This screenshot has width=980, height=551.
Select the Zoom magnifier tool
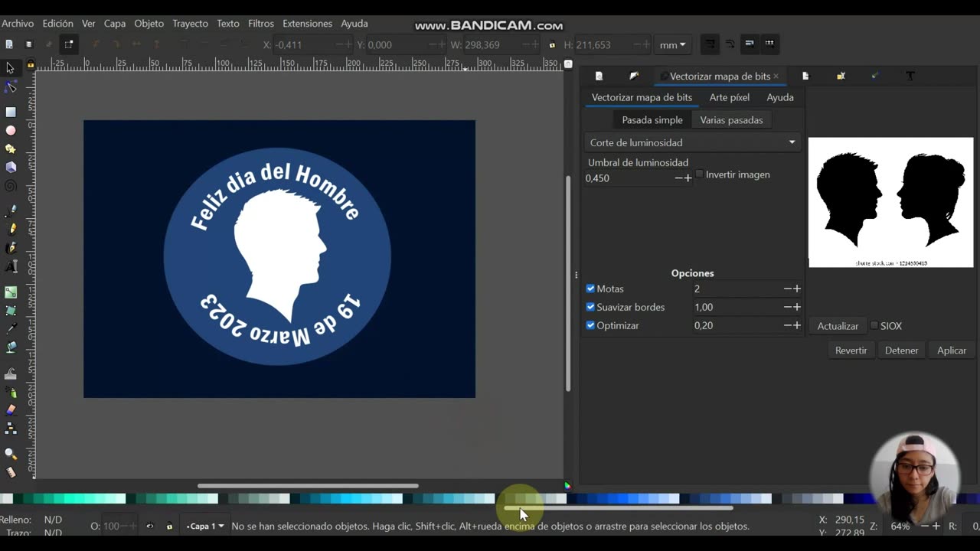[11, 455]
